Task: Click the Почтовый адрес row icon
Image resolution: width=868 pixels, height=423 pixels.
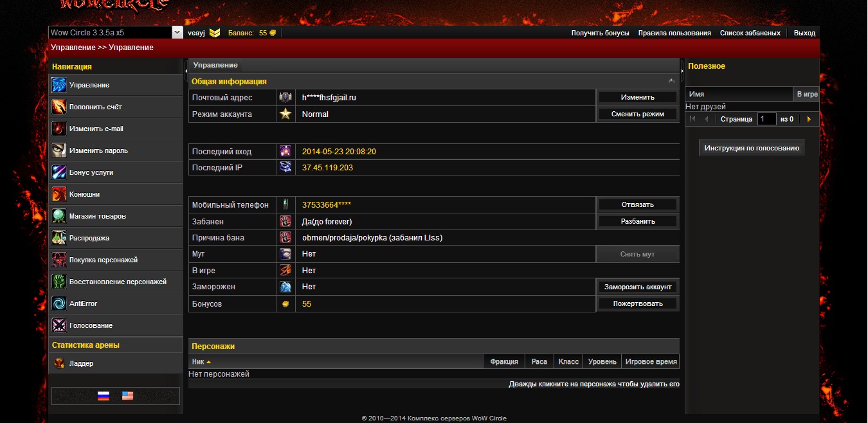Action: (x=285, y=97)
